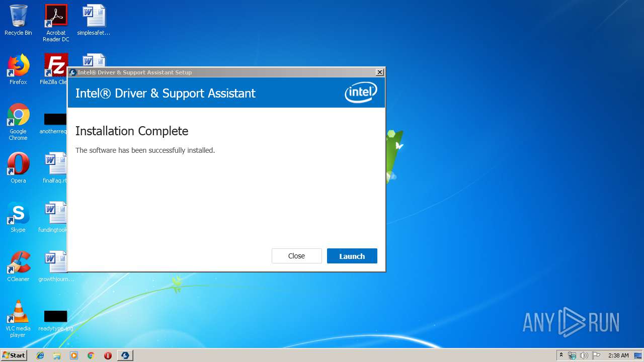Viewport: 644px width, 362px height.
Task: Select the Google Chrome desktop shortcut
Action: pos(18,122)
